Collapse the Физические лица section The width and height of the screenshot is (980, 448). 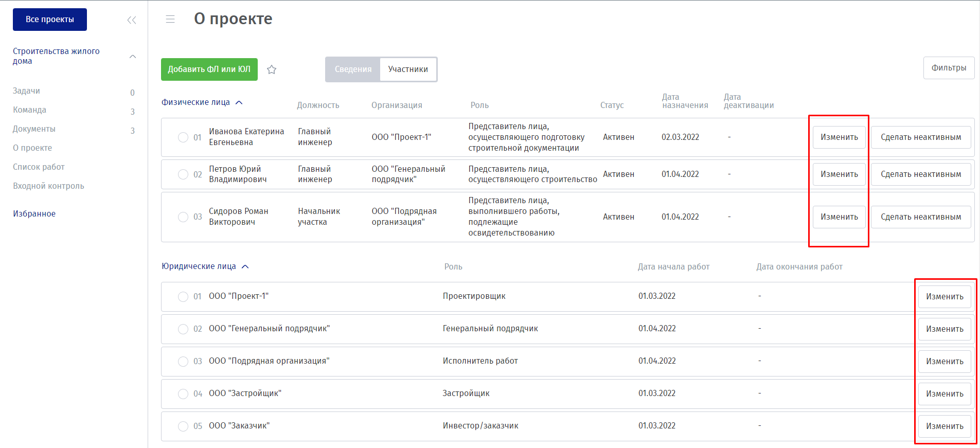[x=239, y=102]
